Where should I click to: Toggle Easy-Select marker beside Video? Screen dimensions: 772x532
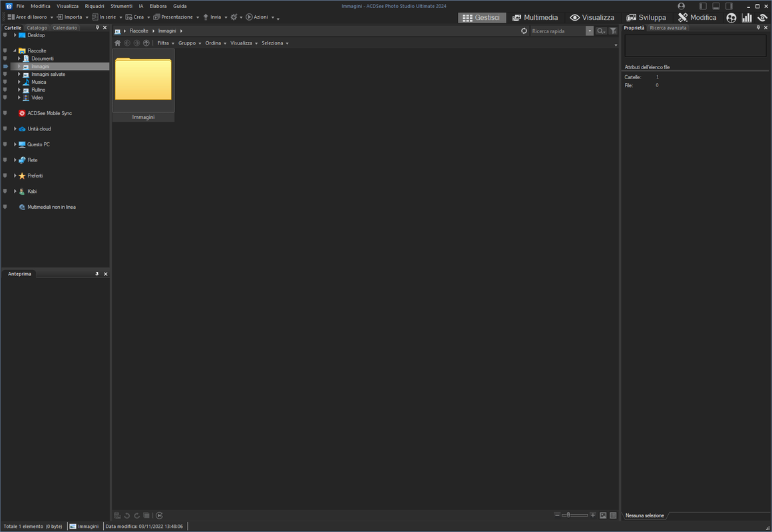tap(5, 98)
